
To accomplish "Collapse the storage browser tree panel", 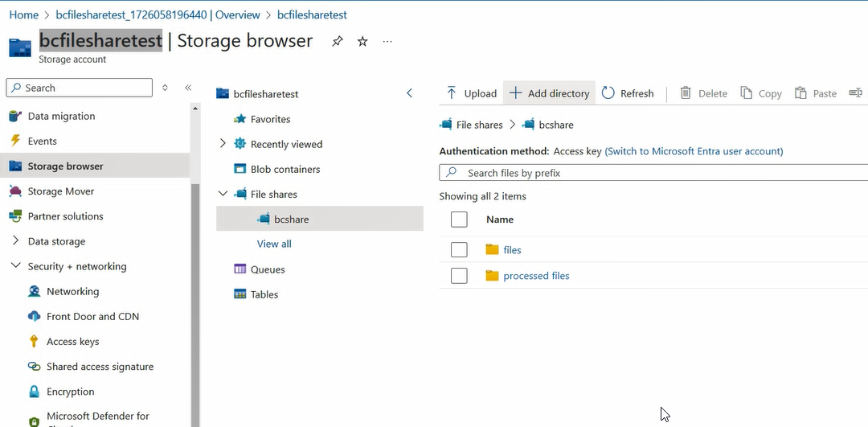I will click(409, 93).
